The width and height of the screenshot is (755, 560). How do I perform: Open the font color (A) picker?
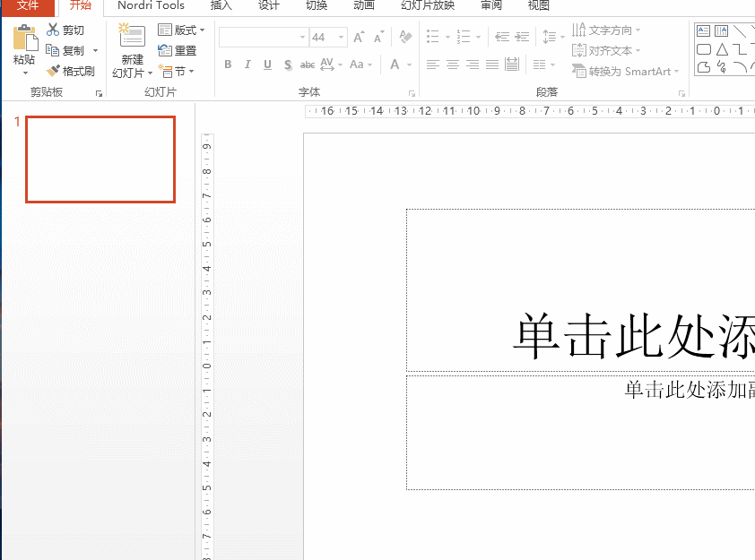395,65
